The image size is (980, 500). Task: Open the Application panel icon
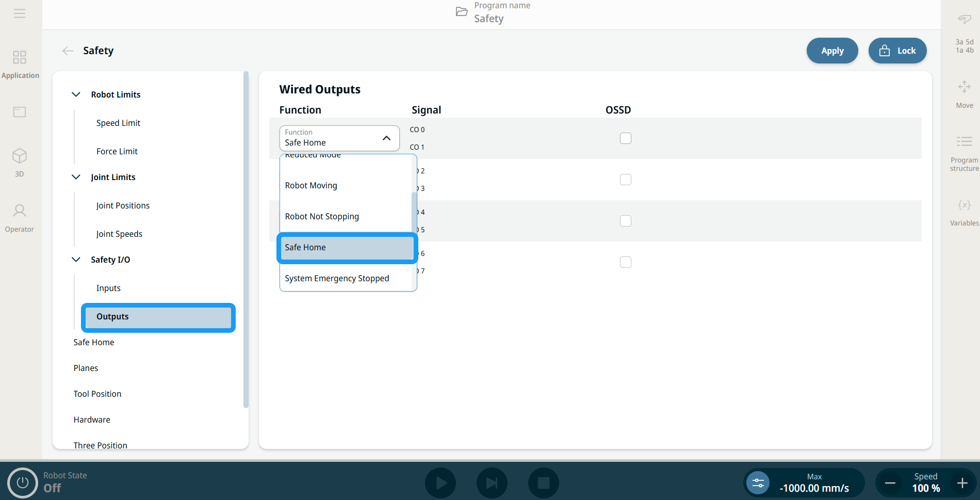20,57
